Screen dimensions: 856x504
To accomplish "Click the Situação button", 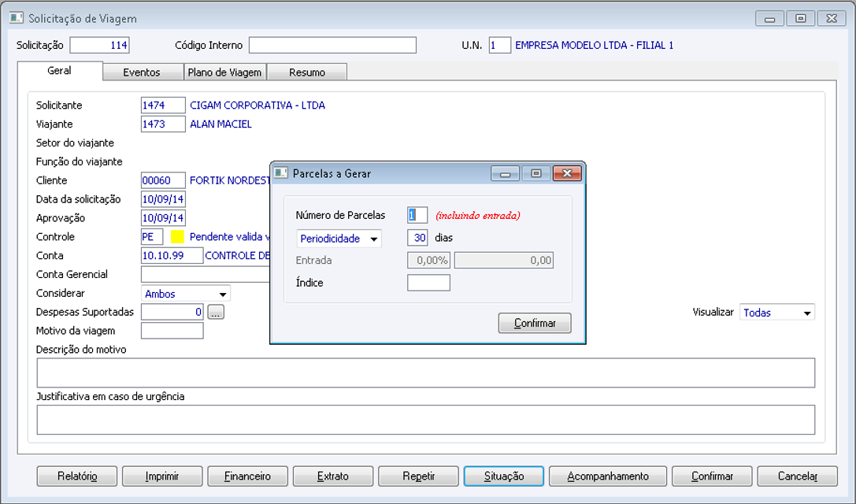I will tap(503, 476).
